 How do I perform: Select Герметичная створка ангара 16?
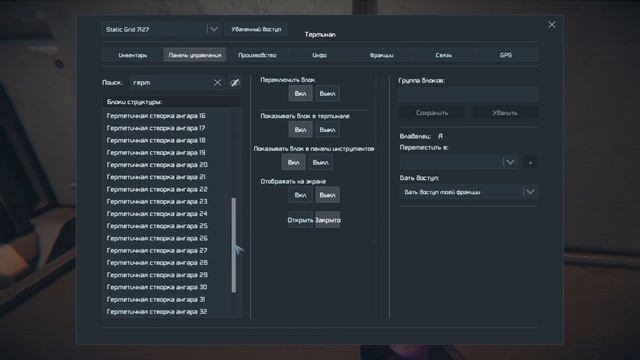[x=165, y=116]
